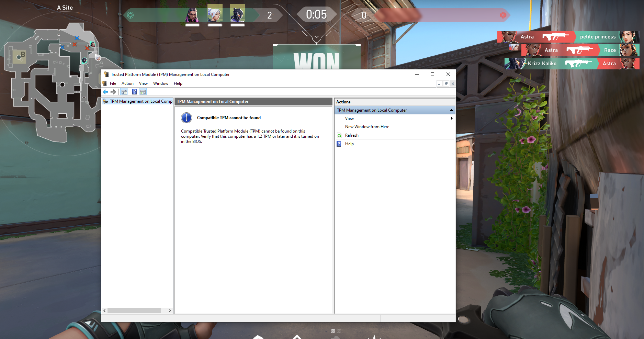The height and width of the screenshot is (339, 644).
Task: Open the Window menu
Action: (x=160, y=83)
